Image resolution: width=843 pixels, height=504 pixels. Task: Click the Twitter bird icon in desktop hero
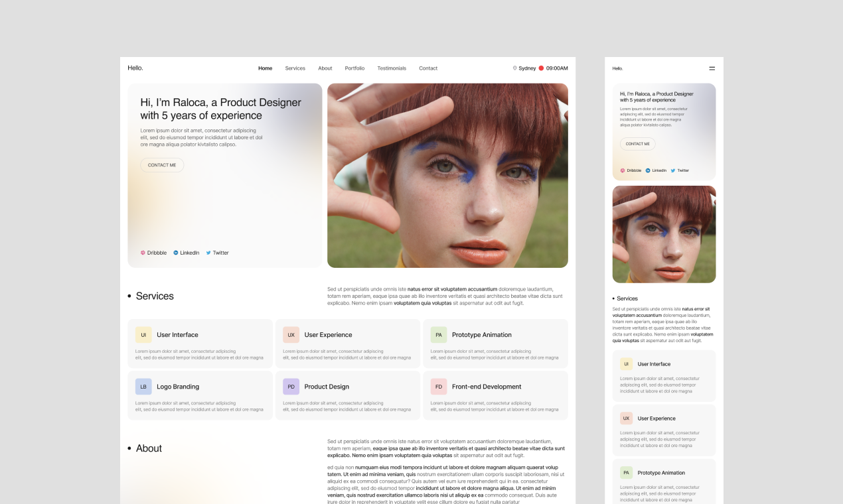pyautogui.click(x=208, y=253)
